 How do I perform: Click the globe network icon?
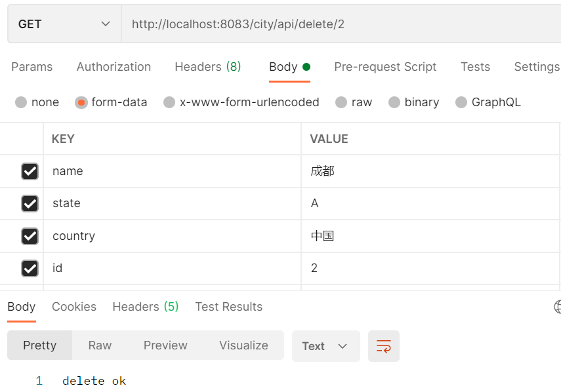pos(558,307)
